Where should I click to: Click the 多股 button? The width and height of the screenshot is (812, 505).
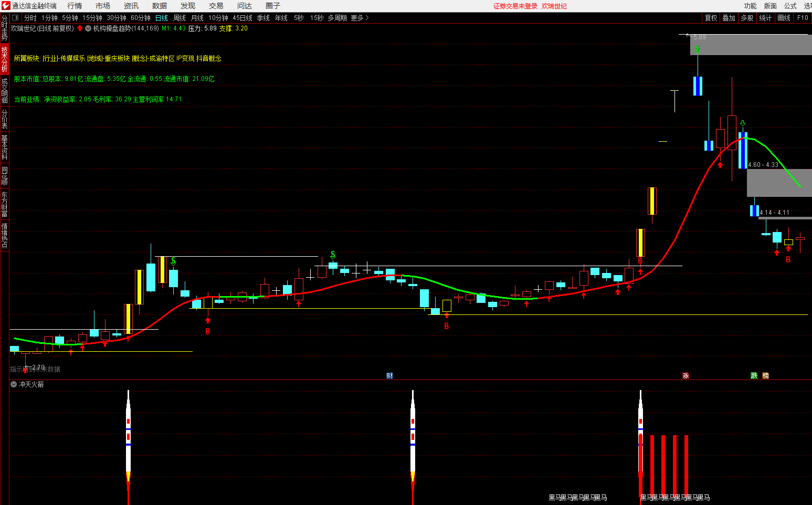tap(747, 18)
